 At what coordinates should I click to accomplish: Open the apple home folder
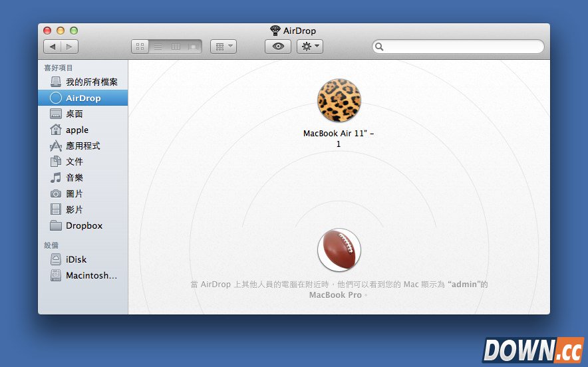(83, 130)
